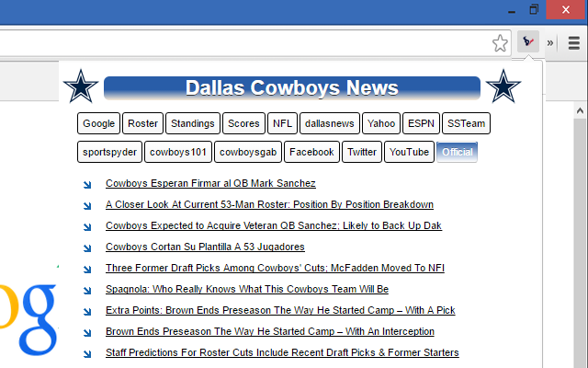Viewport: 588px width, 368px height.
Task: Click arrow icon beside 53-Man Roster headline
Action: (87, 206)
